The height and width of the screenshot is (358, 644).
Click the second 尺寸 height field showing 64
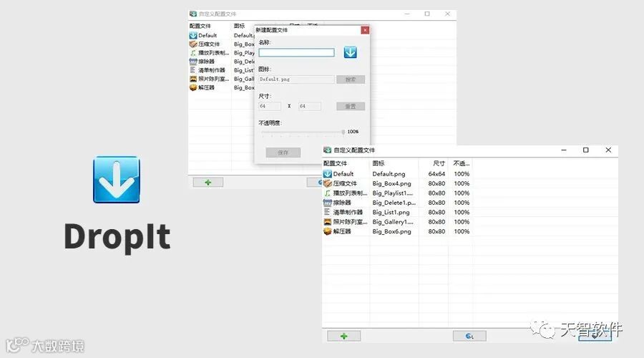point(310,106)
